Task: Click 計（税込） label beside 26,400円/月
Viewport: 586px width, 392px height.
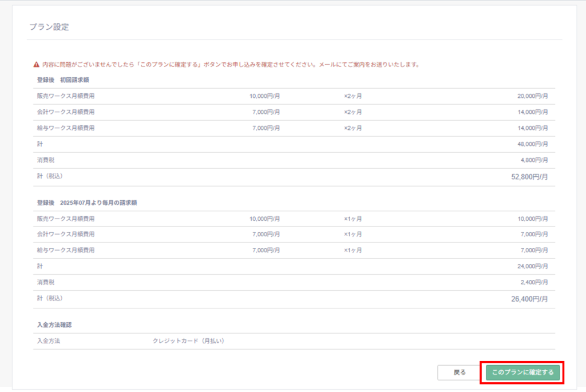Action: click(50, 298)
